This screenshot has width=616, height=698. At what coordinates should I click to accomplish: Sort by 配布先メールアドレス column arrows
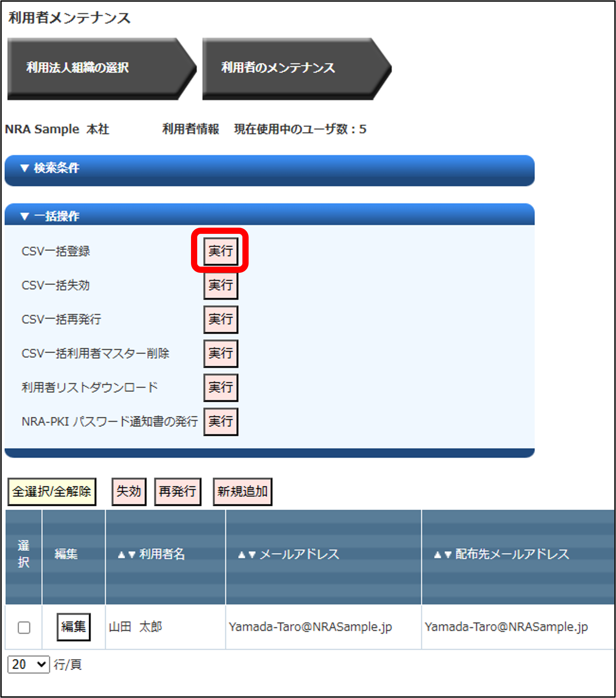coord(443,555)
